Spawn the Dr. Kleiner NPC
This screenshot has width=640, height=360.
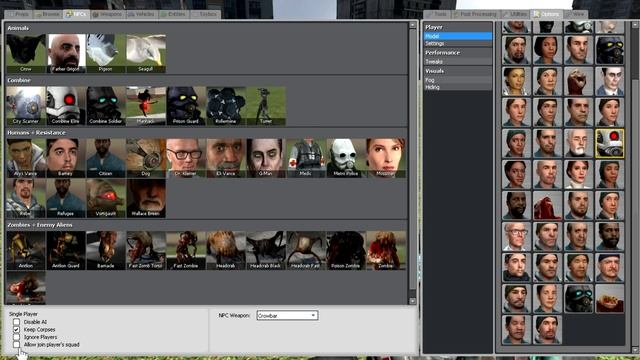click(x=186, y=158)
